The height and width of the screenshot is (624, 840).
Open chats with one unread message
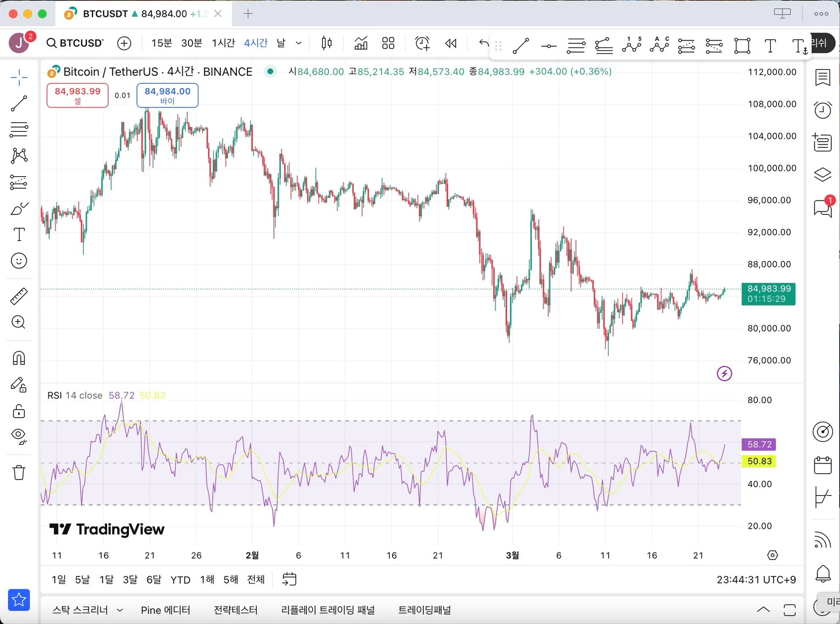[x=823, y=207]
